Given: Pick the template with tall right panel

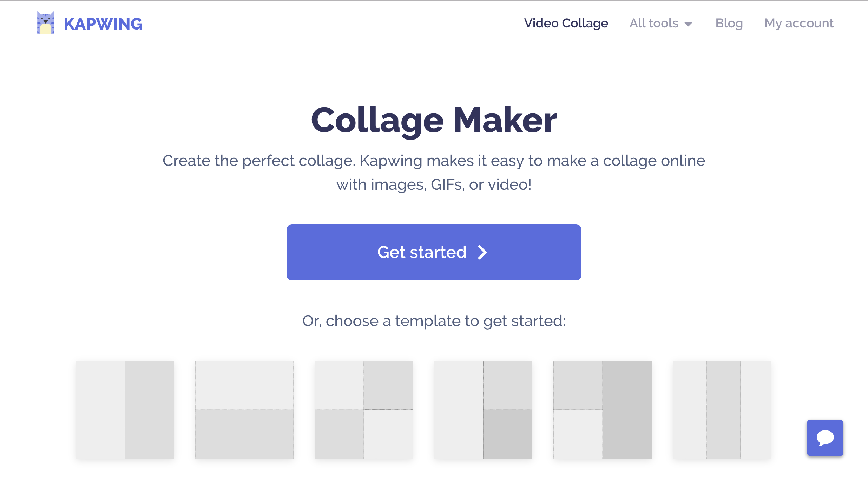Looking at the screenshot, I should pyautogui.click(x=603, y=410).
